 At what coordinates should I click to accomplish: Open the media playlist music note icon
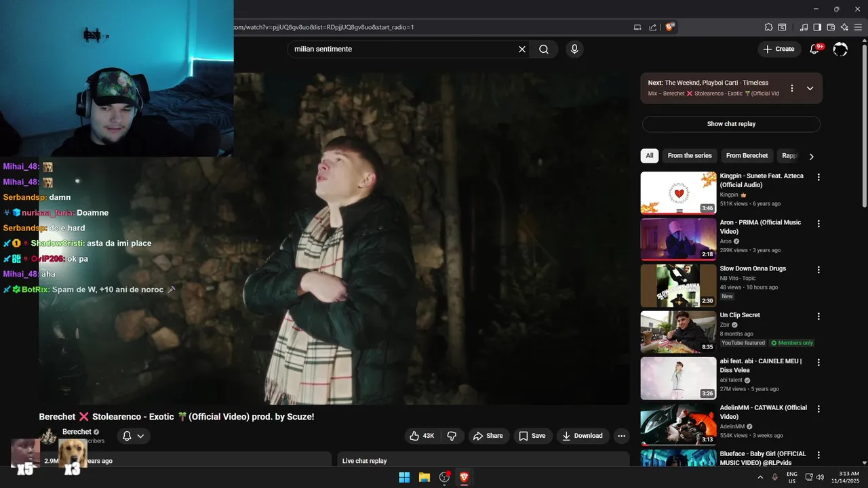[x=804, y=27]
